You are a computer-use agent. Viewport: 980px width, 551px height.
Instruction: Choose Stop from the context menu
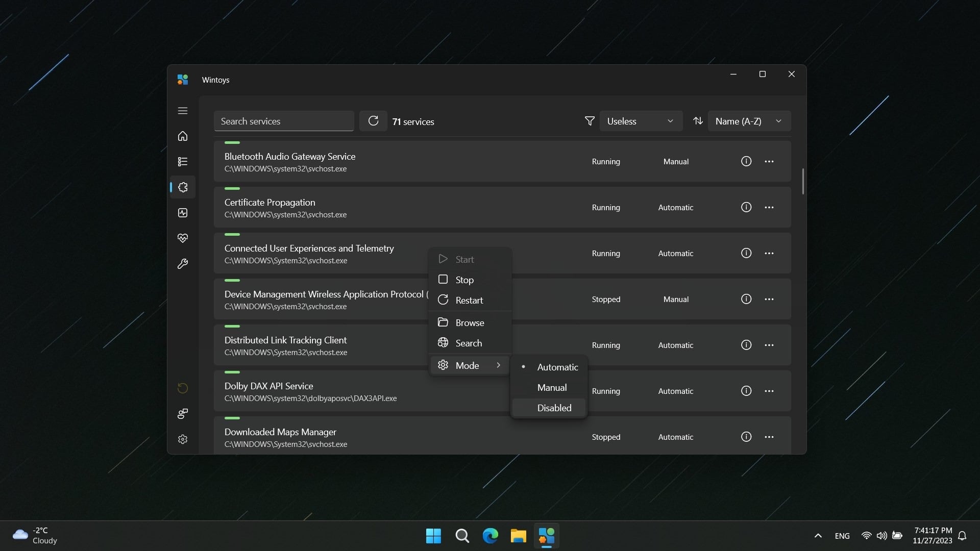(464, 280)
